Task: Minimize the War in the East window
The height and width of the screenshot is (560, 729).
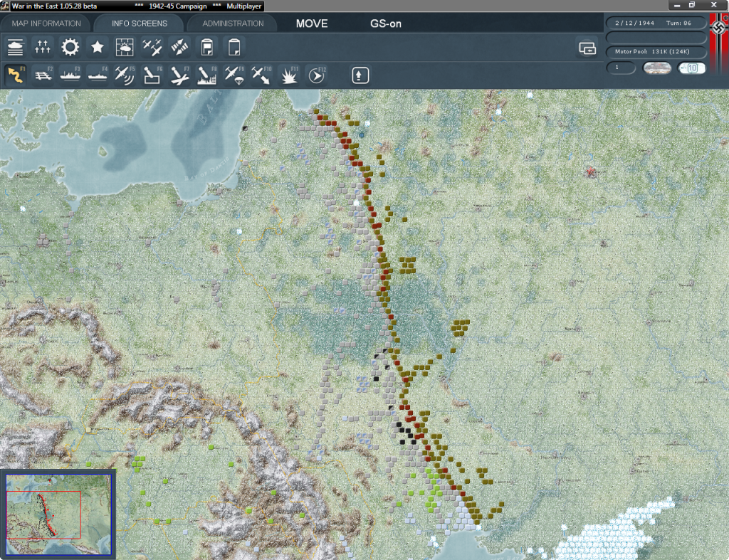Action: click(x=677, y=5)
